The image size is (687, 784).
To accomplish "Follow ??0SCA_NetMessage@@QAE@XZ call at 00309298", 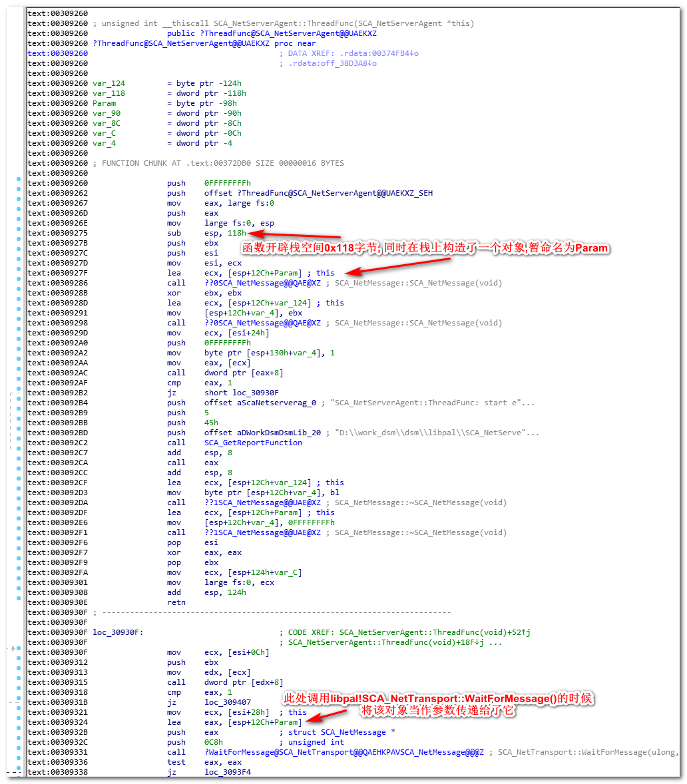I will click(x=262, y=323).
